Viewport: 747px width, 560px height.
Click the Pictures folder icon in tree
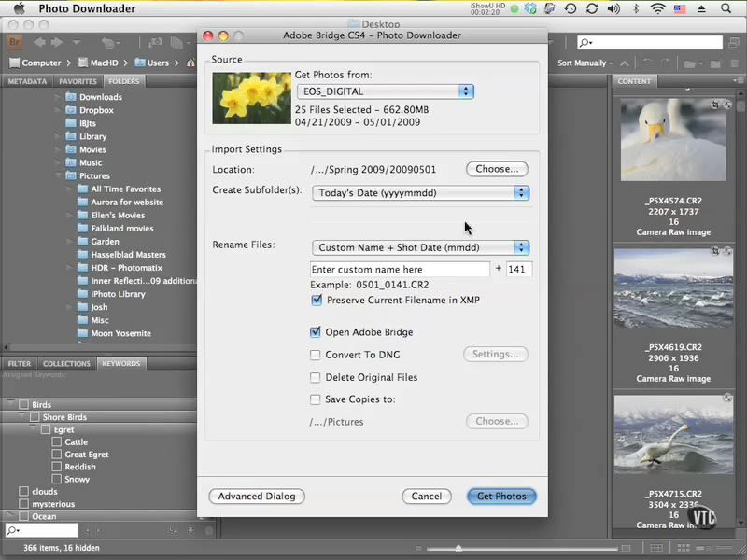pyautogui.click(x=71, y=175)
